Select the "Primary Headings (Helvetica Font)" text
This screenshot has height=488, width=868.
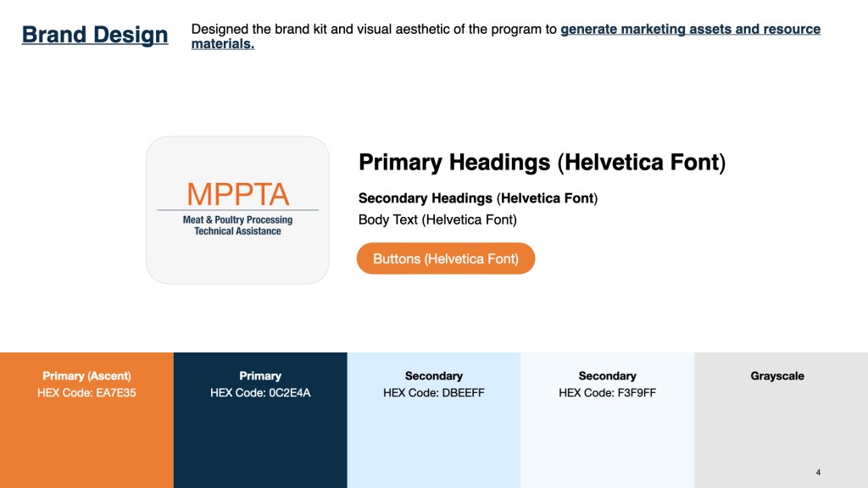[x=542, y=162]
